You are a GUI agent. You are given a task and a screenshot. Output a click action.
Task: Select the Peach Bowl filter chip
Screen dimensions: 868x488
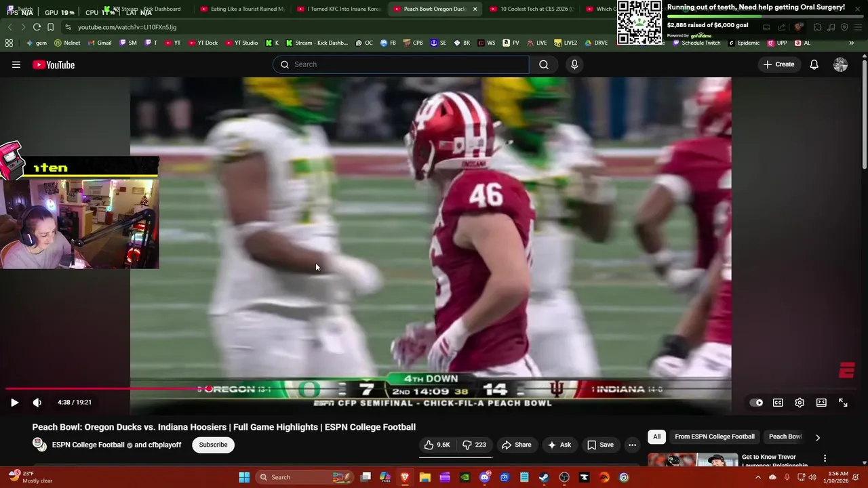click(785, 436)
